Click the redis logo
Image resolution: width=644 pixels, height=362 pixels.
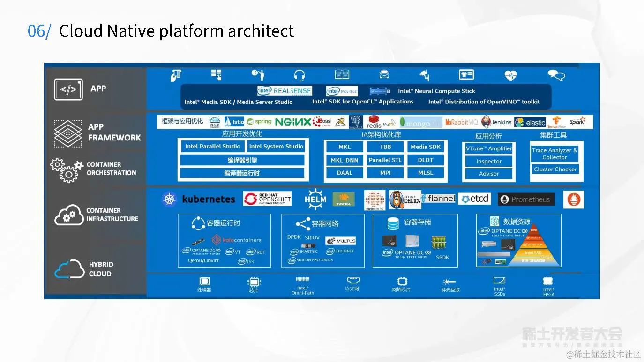(374, 122)
